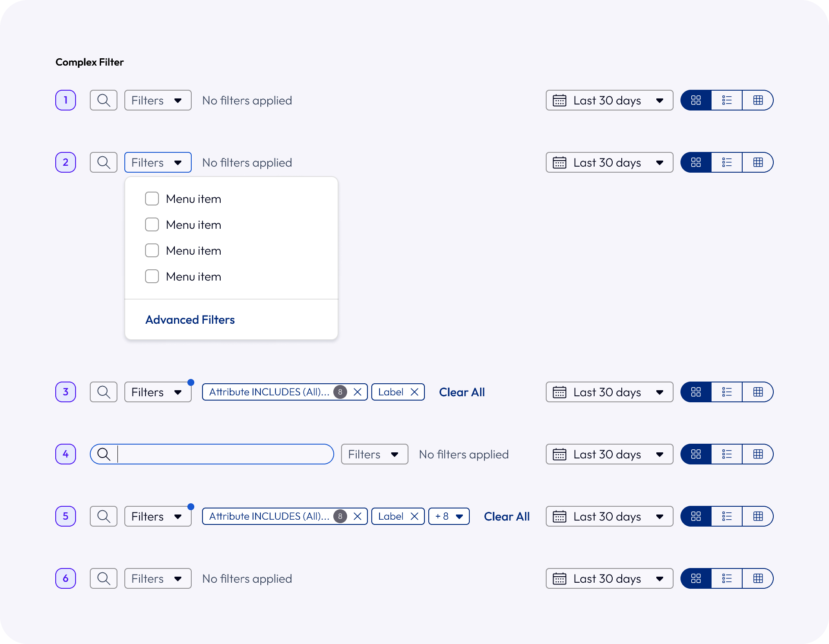Click the calendar icon in row 5
The height and width of the screenshot is (644, 829).
[x=560, y=516]
